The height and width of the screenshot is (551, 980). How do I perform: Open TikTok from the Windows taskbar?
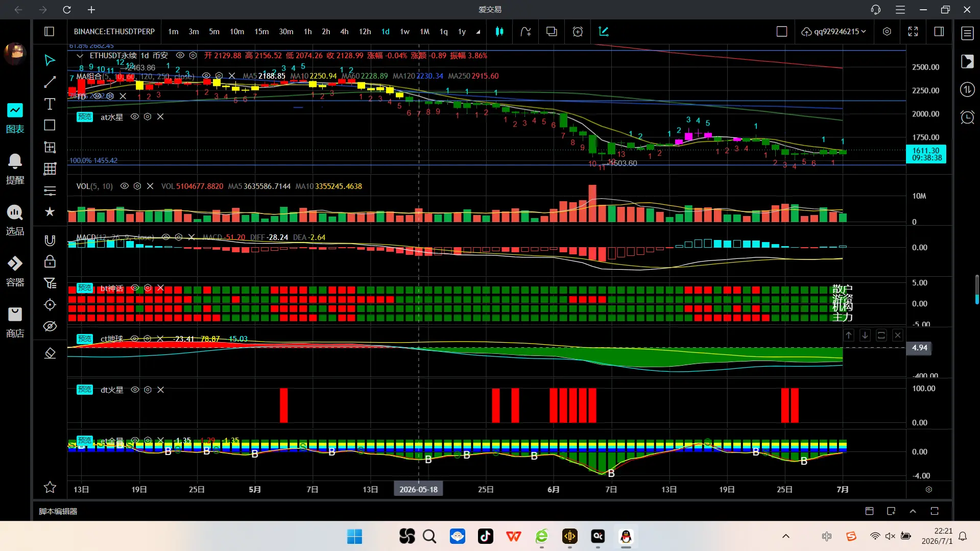(485, 536)
